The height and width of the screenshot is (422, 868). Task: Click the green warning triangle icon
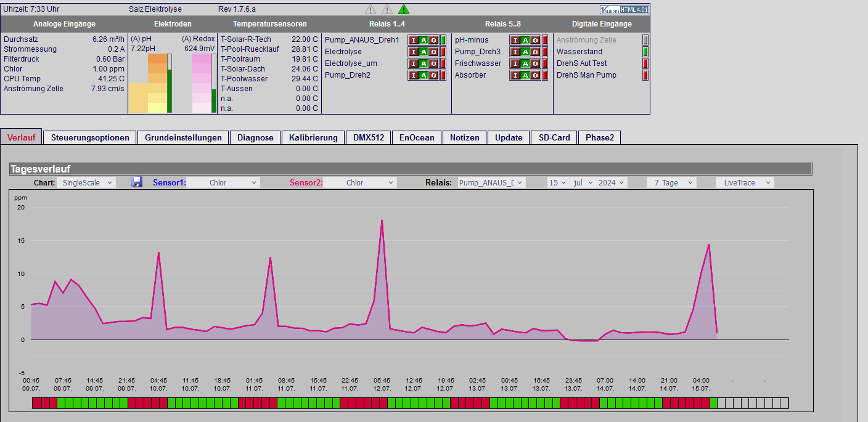tap(403, 9)
